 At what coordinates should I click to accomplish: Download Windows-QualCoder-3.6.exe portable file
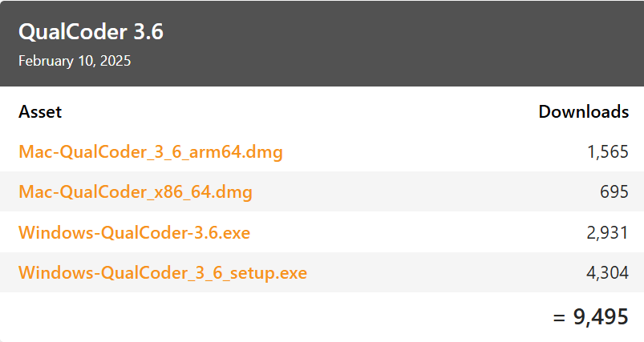point(134,232)
